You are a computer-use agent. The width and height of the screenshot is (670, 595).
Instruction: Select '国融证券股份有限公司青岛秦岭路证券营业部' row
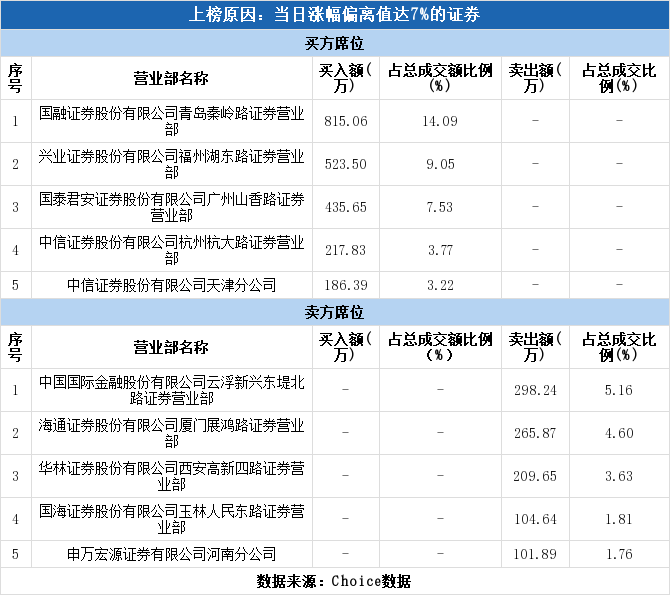click(x=335, y=121)
